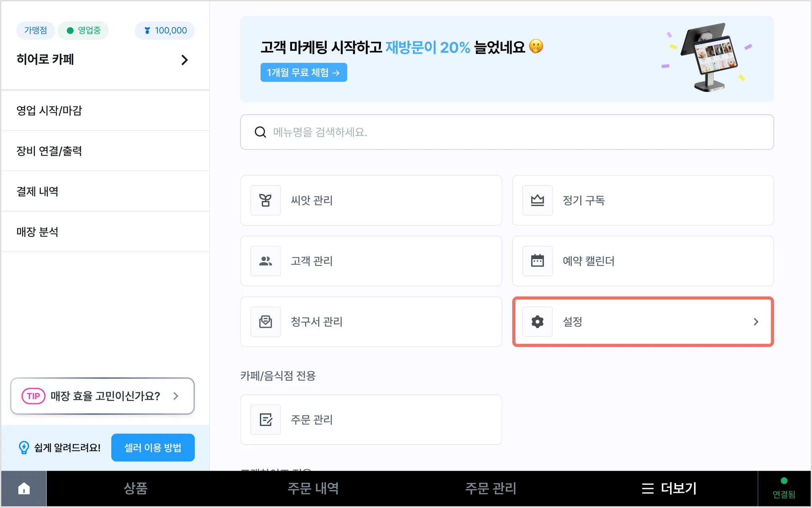812x508 pixels.
Task: Click the 주문 관리 edit-note icon
Action: (x=265, y=420)
